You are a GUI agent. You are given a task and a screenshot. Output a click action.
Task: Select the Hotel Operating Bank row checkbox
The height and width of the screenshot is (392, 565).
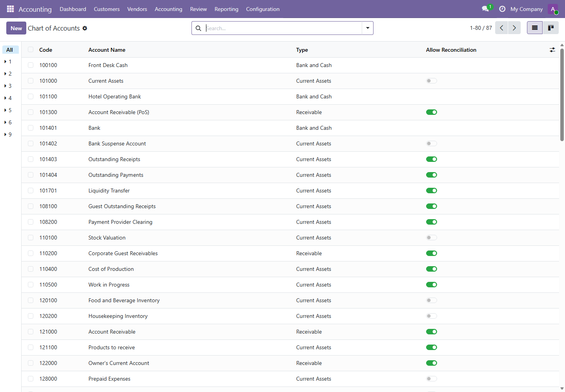click(x=31, y=96)
